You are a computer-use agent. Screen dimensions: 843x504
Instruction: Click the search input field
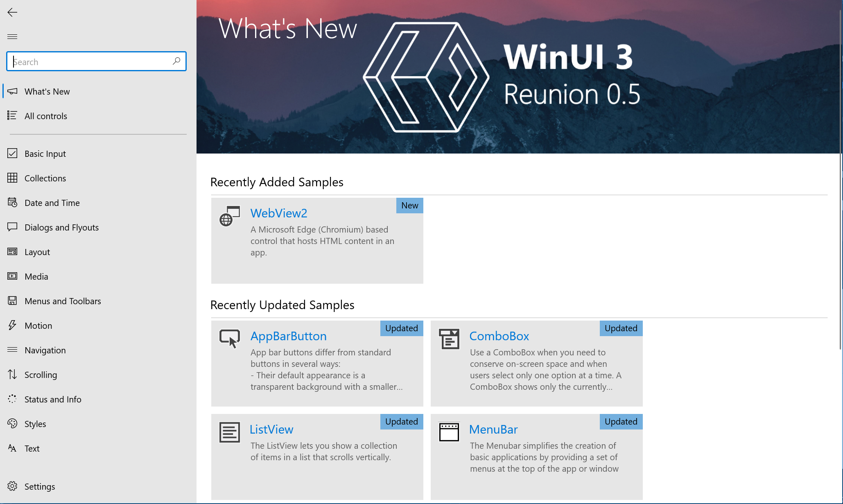tap(97, 62)
